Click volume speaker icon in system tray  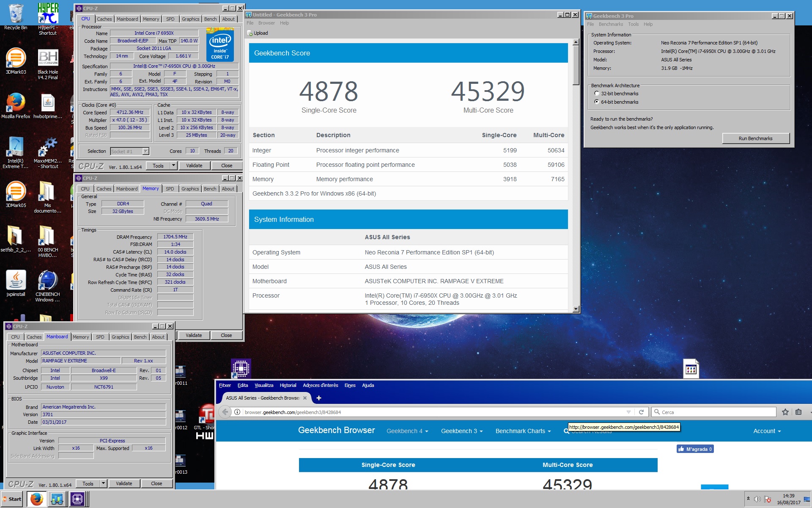coord(757,499)
